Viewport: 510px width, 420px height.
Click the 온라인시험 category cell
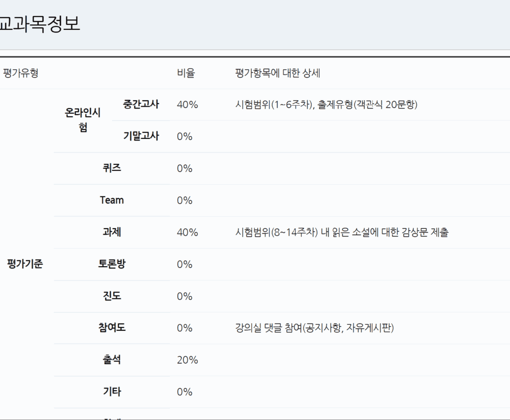click(x=83, y=120)
